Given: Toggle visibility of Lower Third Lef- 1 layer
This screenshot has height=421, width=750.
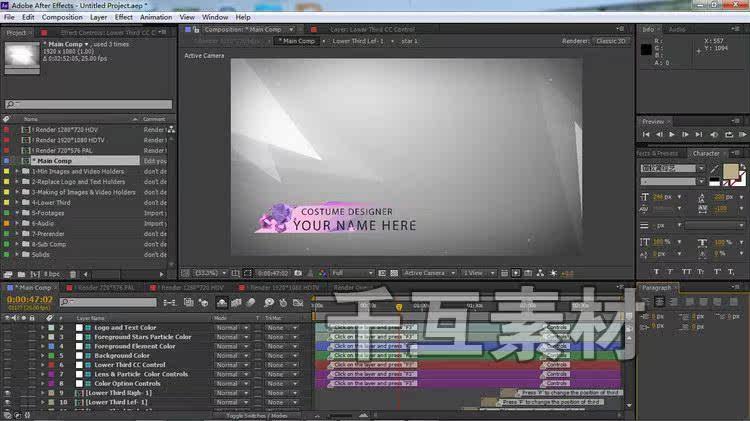Looking at the screenshot, I should (x=7, y=402).
